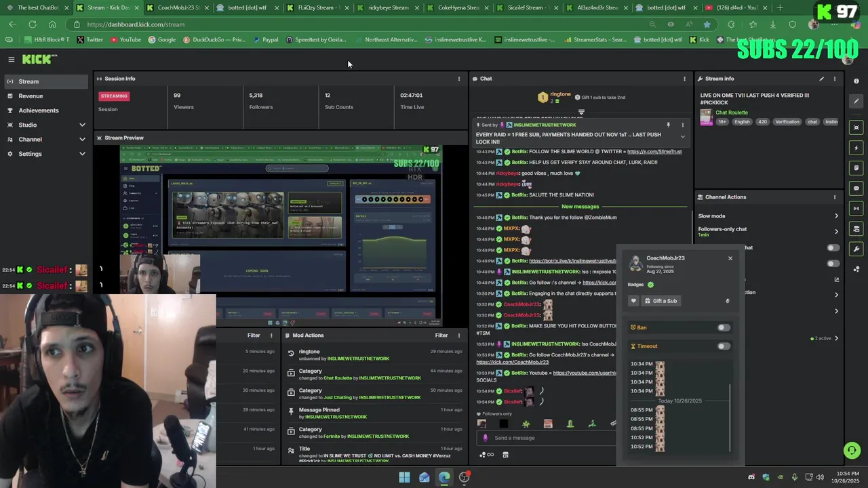Image resolution: width=868 pixels, height=488 pixels.
Task: Open the YouTube link in BotRix message
Action: point(584,373)
